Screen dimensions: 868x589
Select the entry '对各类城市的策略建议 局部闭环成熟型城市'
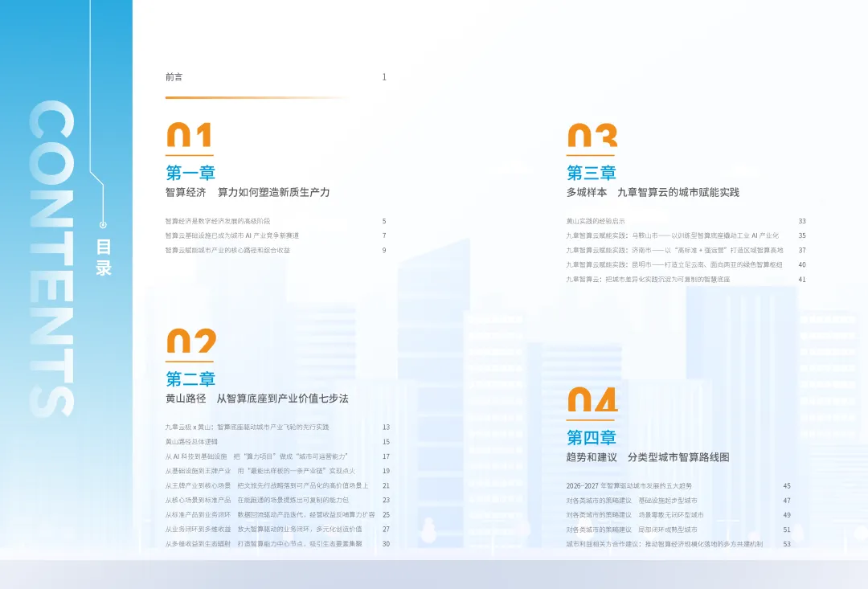[x=632, y=530]
